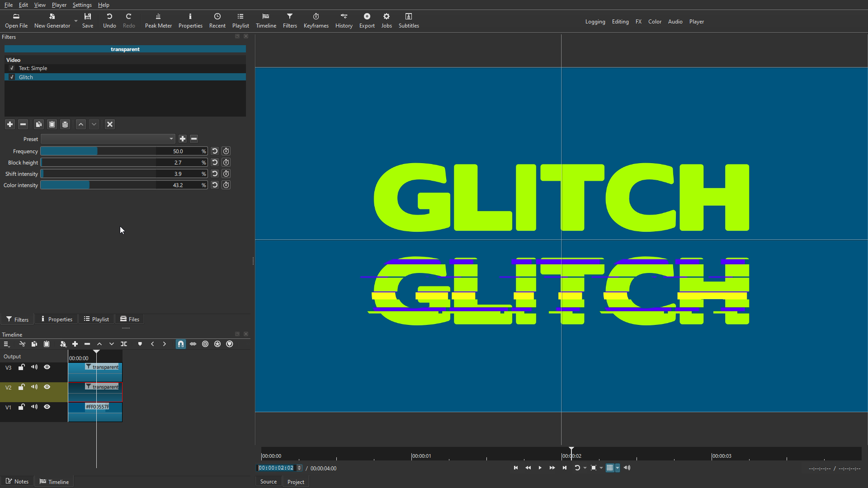The image size is (868, 488).
Task: Open the Export panel
Action: [367, 20]
